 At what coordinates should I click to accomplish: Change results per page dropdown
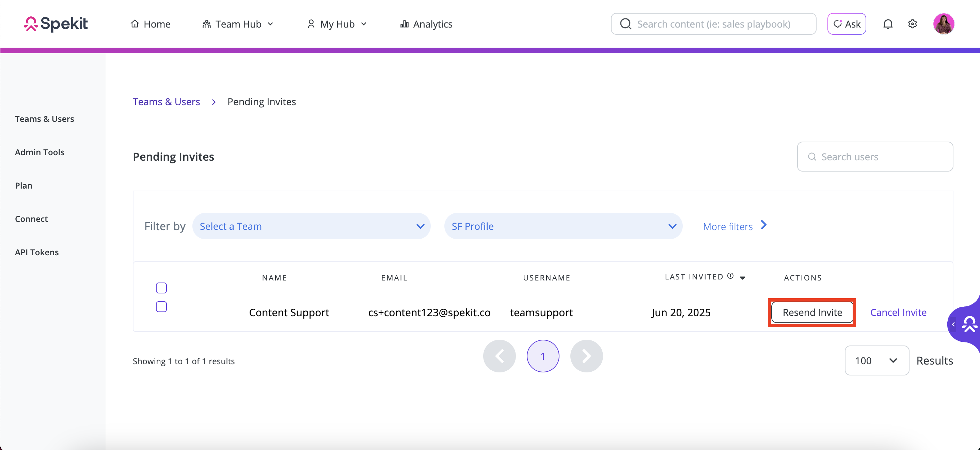pos(876,360)
